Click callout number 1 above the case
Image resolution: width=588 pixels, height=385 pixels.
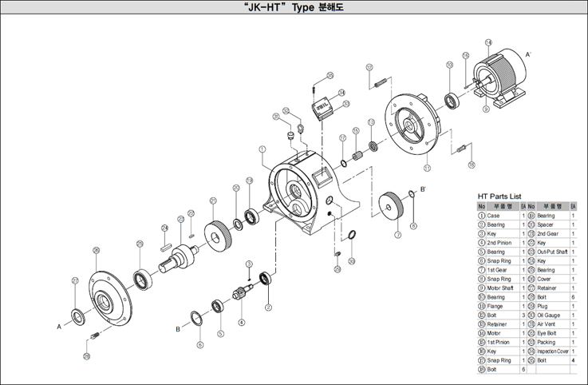pos(262,149)
